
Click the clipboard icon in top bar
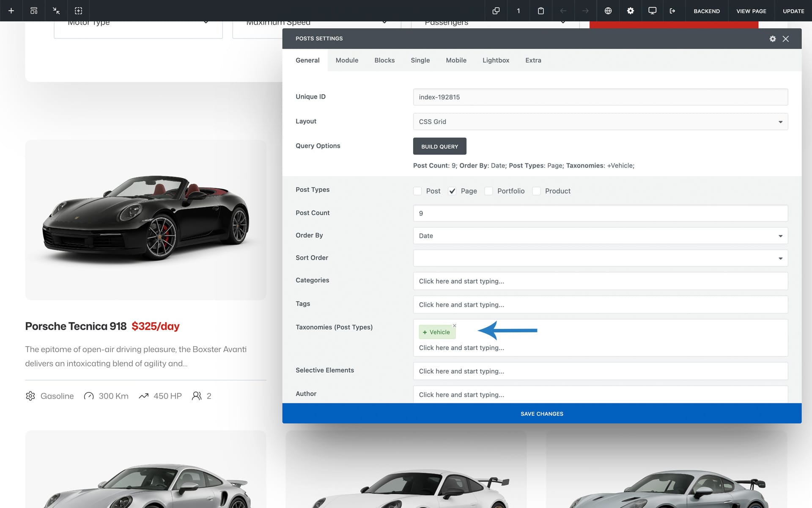(x=540, y=11)
